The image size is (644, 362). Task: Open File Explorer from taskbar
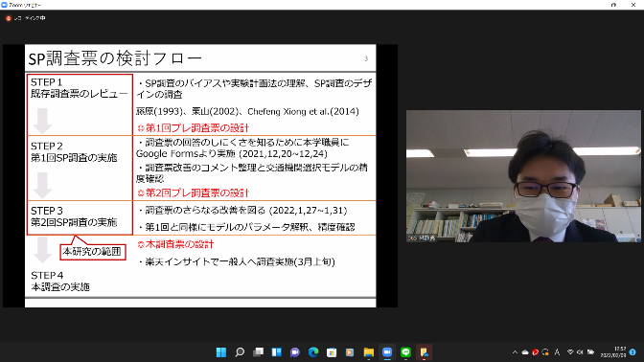coord(368,352)
